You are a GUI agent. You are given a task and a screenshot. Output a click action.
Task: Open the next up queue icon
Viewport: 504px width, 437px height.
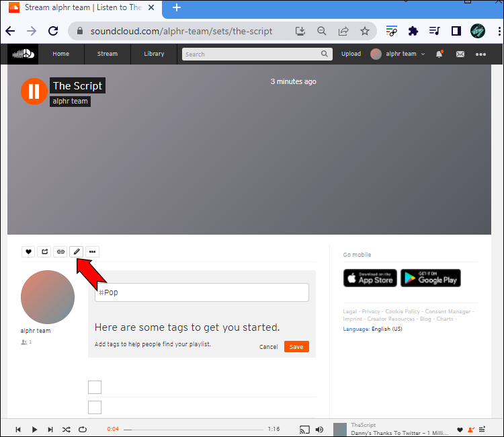tap(482, 430)
